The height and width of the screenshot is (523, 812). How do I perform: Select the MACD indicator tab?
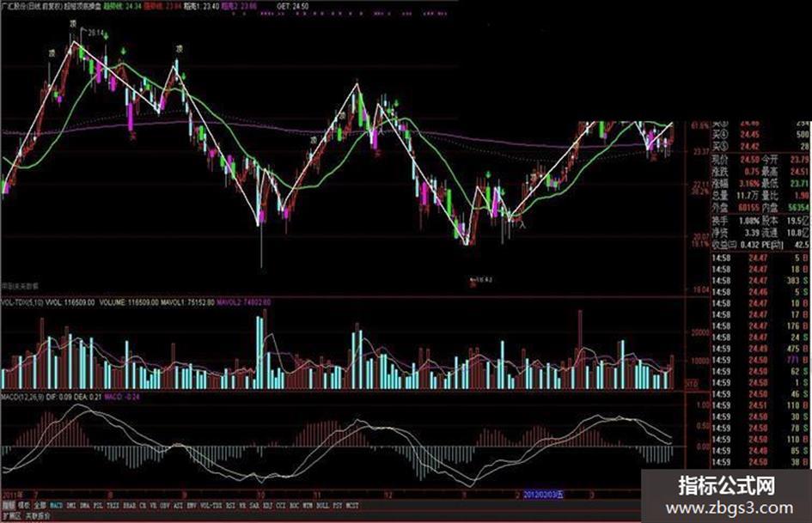[x=56, y=505]
